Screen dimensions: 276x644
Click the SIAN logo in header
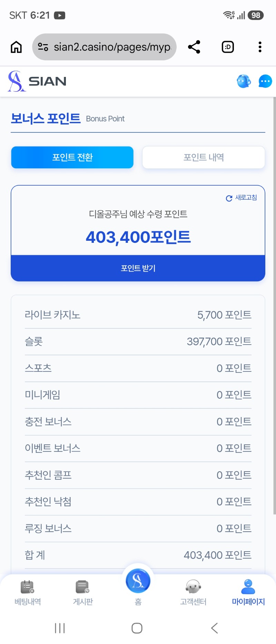click(37, 81)
